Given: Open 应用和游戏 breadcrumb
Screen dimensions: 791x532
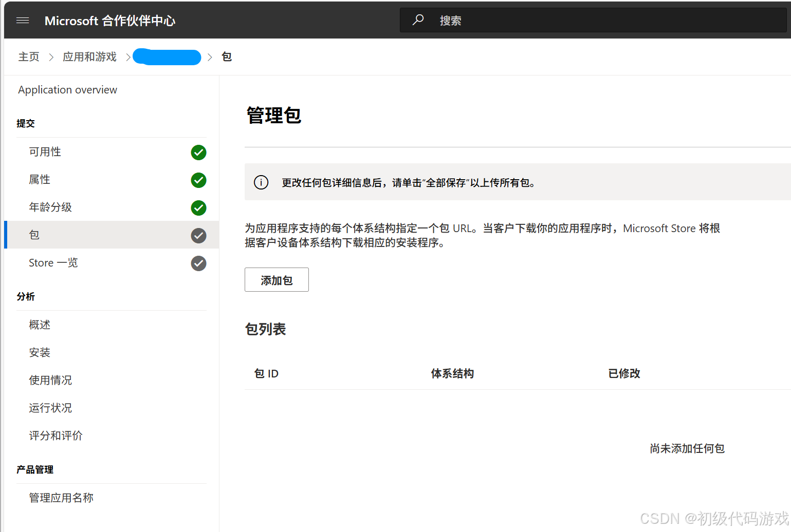Looking at the screenshot, I should coord(90,56).
